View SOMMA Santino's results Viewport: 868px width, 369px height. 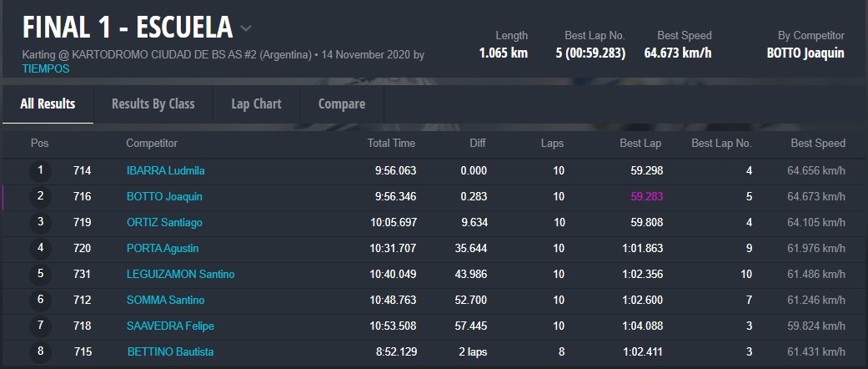click(x=165, y=301)
